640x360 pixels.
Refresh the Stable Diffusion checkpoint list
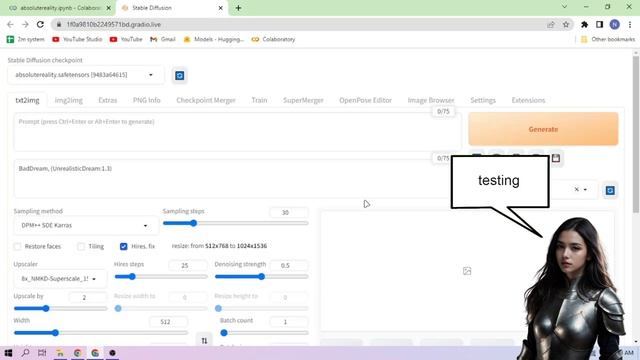(x=180, y=76)
